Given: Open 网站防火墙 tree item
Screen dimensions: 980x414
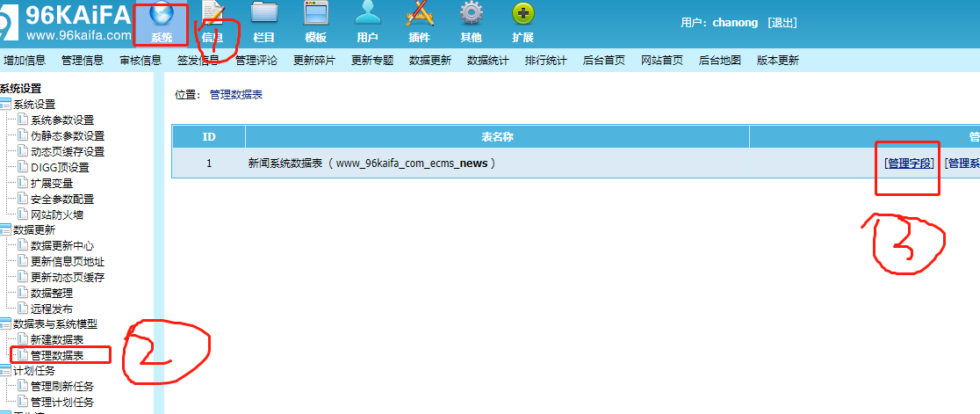Looking at the screenshot, I should tap(57, 214).
